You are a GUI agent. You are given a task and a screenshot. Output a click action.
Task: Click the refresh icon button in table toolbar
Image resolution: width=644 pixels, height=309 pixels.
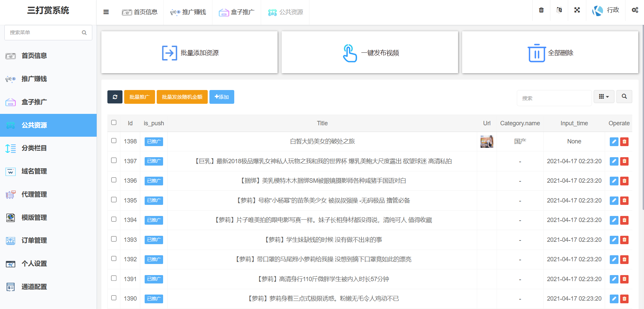pos(115,97)
